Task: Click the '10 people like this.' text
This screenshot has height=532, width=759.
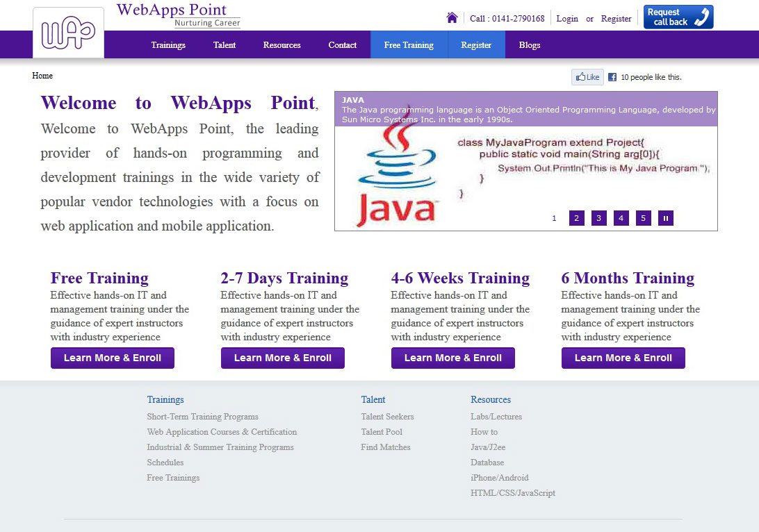Action: (x=651, y=77)
